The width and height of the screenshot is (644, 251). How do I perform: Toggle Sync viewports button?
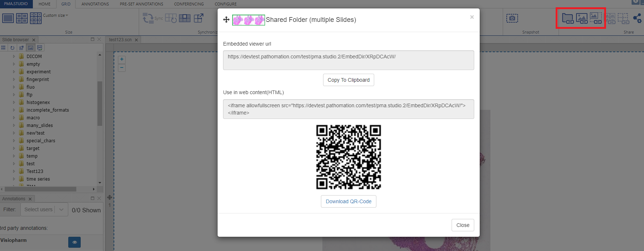(x=148, y=18)
